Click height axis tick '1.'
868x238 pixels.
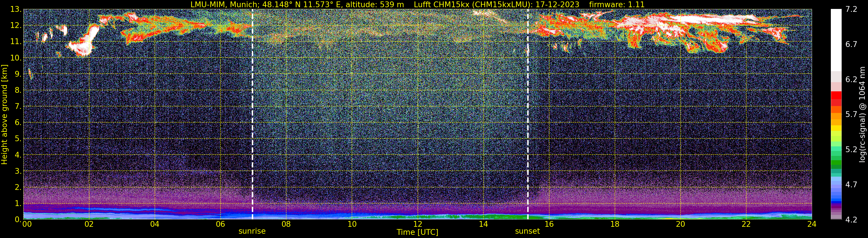pyautogui.click(x=18, y=204)
